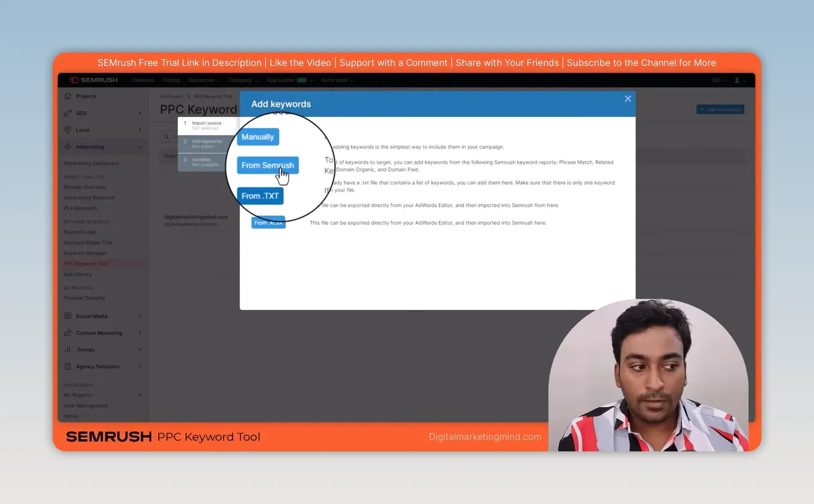Click the Agency Solutions document icon
The width and height of the screenshot is (814, 504).
(68, 366)
